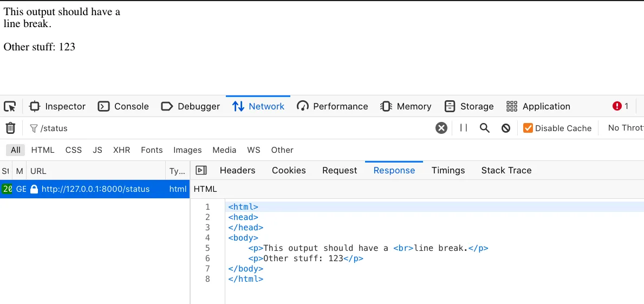Screen dimensions: 644x304
Task: Clear network log with trash icon
Action: point(10,128)
